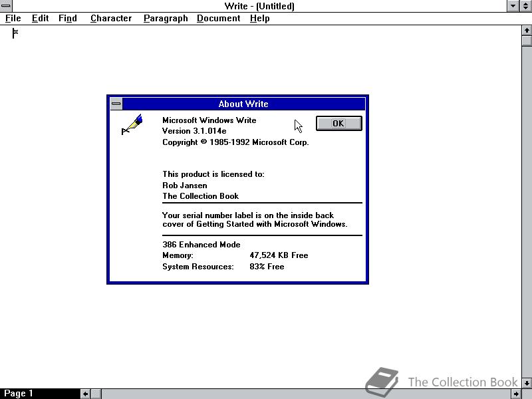Screen dimensions: 532x399
Task: Click the 'Version 3.1.014e' text
Action: [x=194, y=131]
